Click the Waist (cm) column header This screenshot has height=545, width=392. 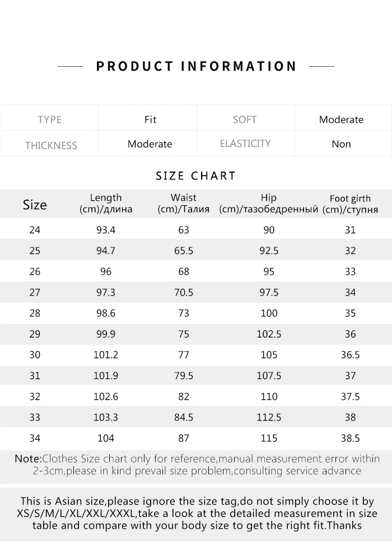(x=184, y=204)
